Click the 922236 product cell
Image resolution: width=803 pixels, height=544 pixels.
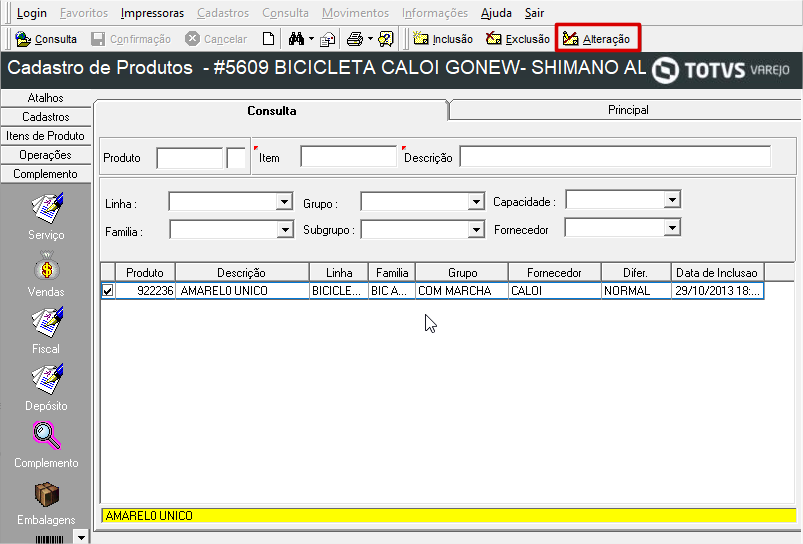(x=145, y=290)
